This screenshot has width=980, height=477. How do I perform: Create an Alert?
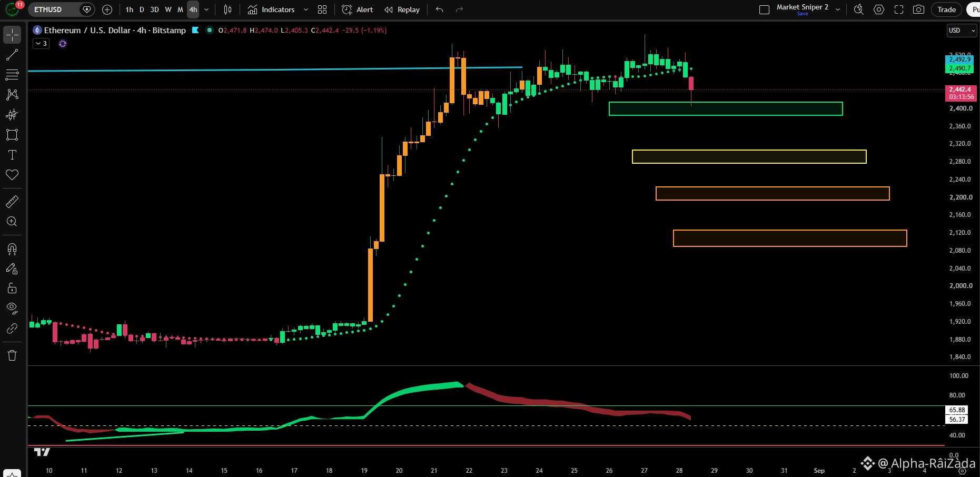point(357,9)
